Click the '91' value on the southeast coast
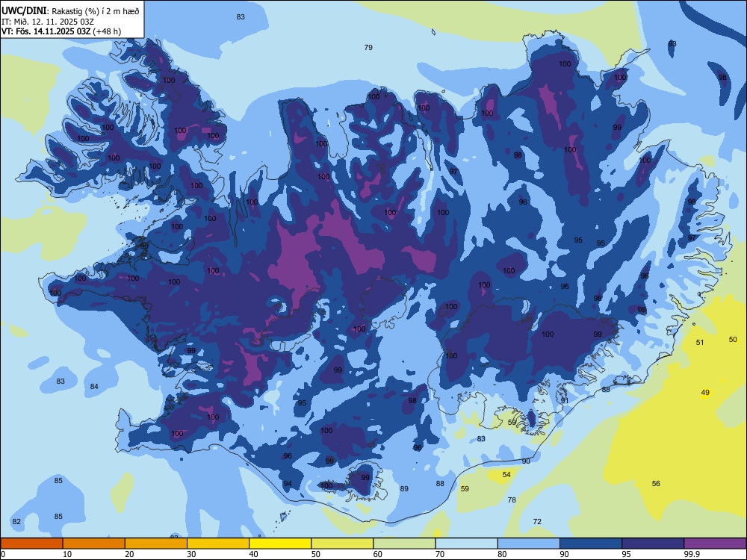 (565, 400)
